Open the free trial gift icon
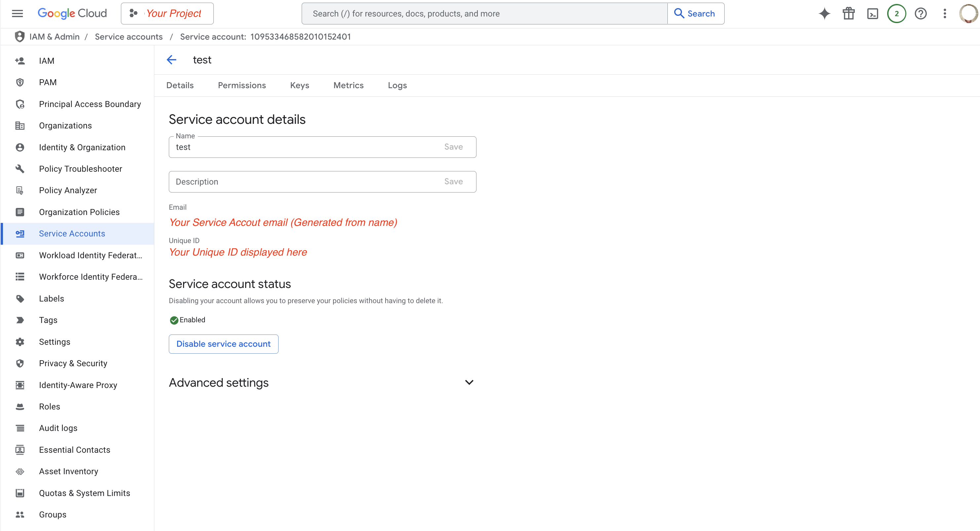This screenshot has height=531, width=980. coord(848,14)
